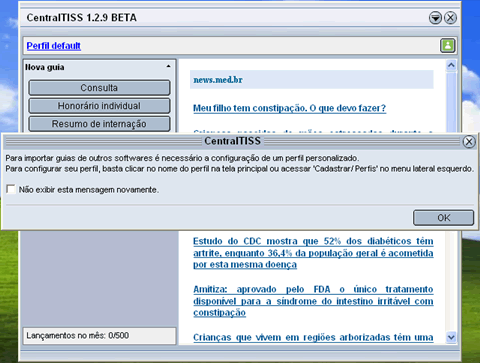The height and width of the screenshot is (363, 480).
Task: Click the news panel scroll-up arrow
Action: (451, 65)
